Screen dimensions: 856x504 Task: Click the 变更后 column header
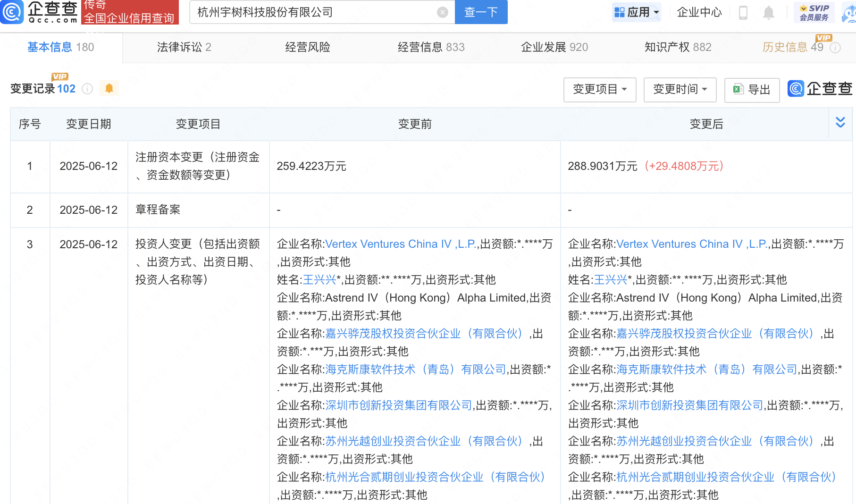click(706, 124)
